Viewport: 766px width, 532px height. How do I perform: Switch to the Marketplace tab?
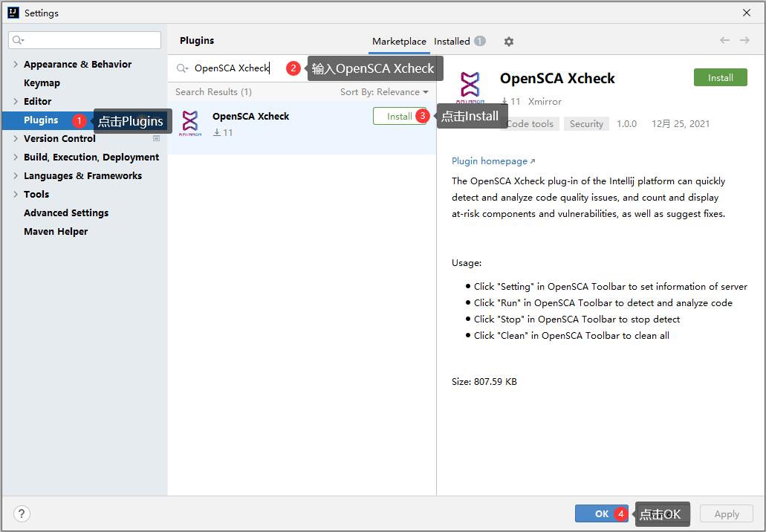[x=399, y=42]
